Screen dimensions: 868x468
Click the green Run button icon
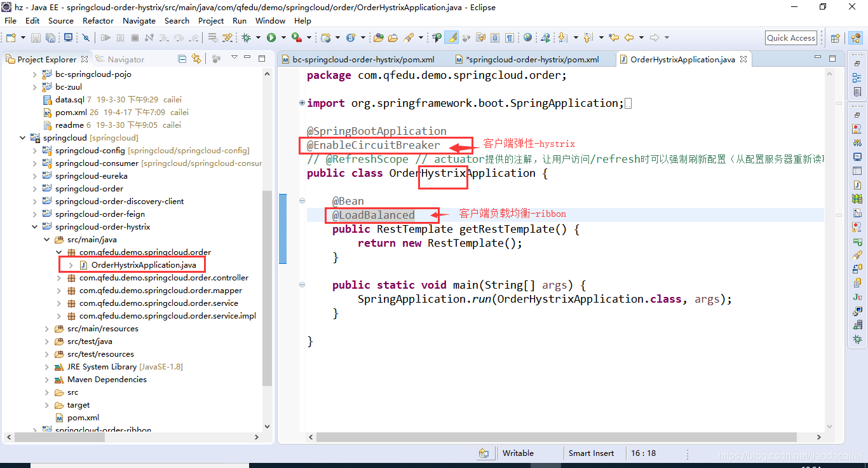271,38
